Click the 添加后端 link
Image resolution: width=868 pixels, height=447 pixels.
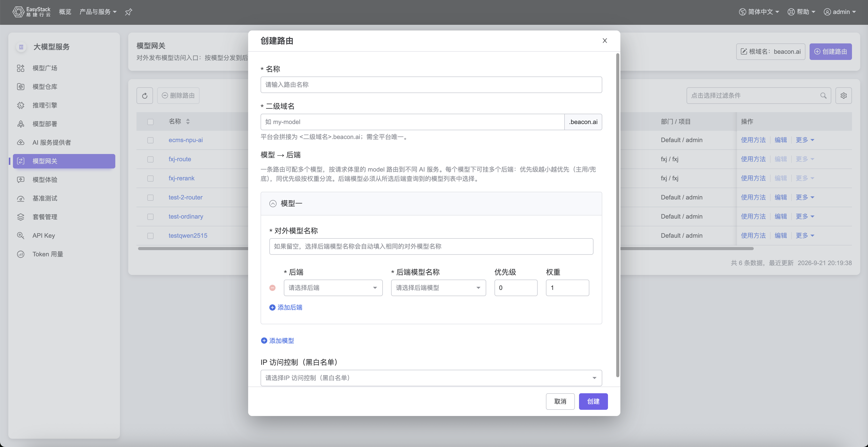(286, 307)
